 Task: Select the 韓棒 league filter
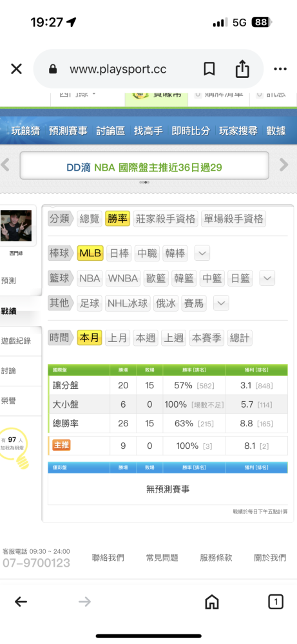pyautogui.click(x=175, y=253)
